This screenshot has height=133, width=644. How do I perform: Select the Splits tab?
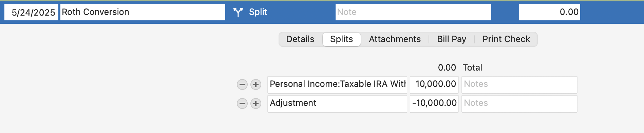coord(341,39)
